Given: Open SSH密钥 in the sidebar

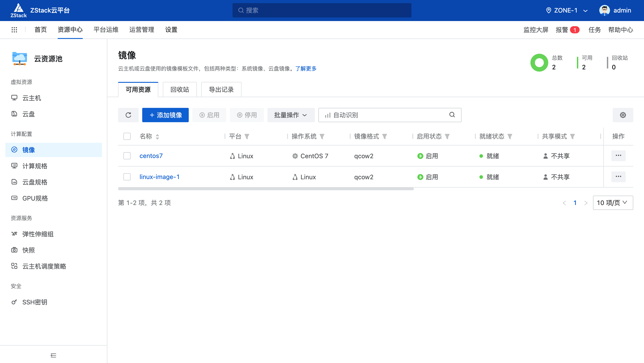Looking at the screenshot, I should pos(53,302).
